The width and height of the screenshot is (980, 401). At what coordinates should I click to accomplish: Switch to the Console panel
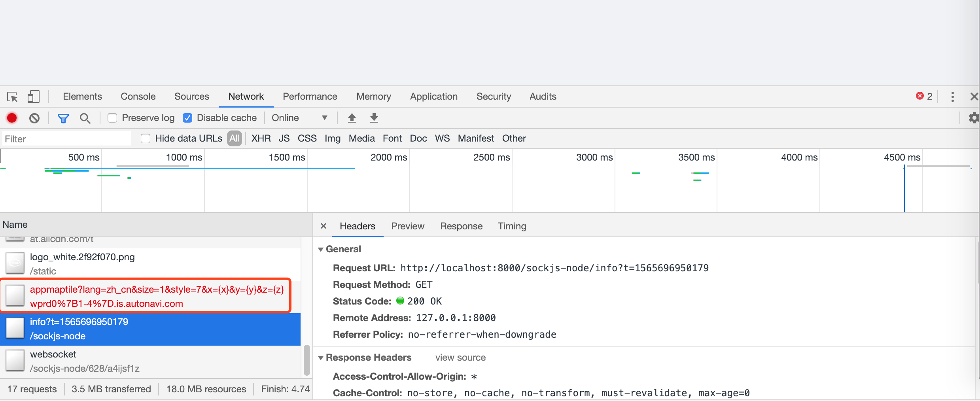point(138,96)
